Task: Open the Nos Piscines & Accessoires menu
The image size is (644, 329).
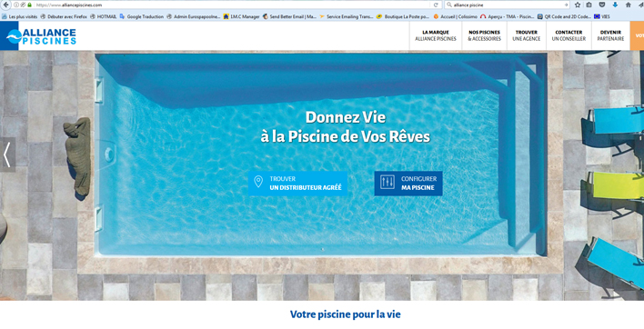Action: point(484,35)
